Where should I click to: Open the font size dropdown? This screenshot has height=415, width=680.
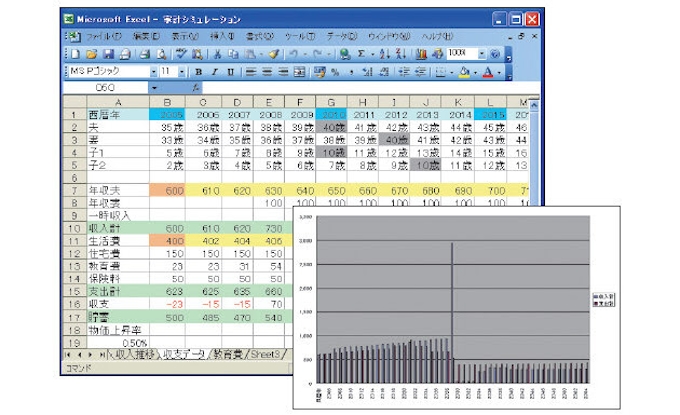point(180,72)
